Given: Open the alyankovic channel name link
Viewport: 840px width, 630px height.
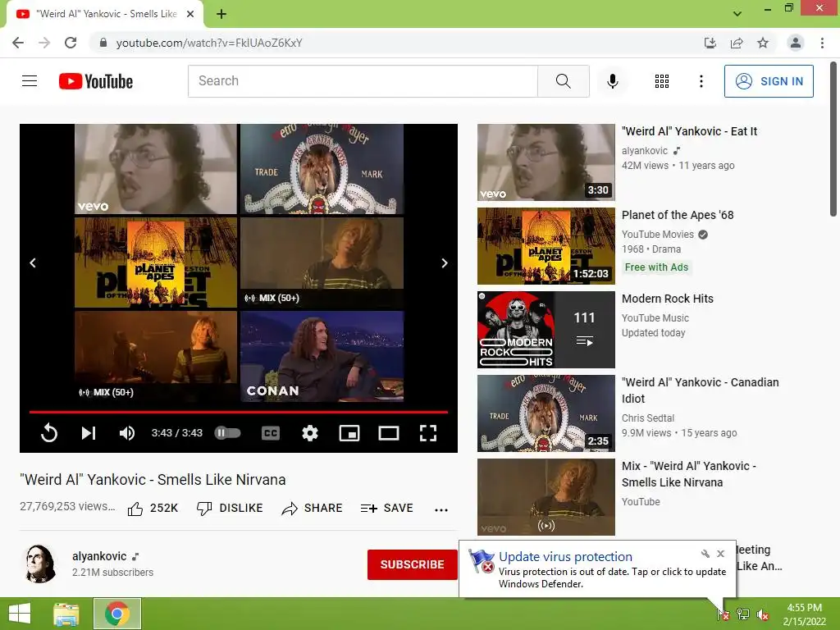Looking at the screenshot, I should tap(99, 556).
